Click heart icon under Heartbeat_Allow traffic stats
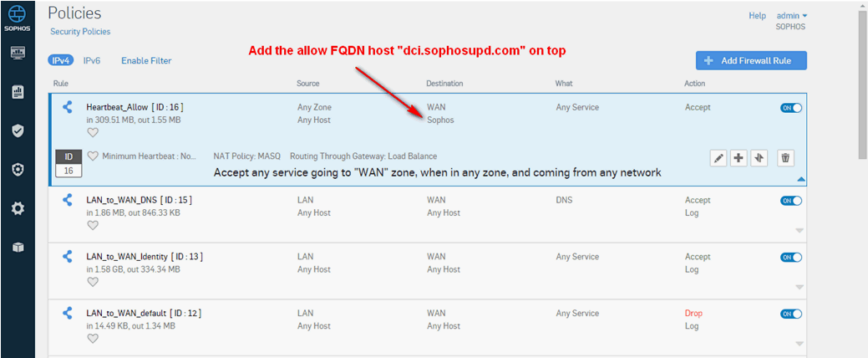 point(93,132)
